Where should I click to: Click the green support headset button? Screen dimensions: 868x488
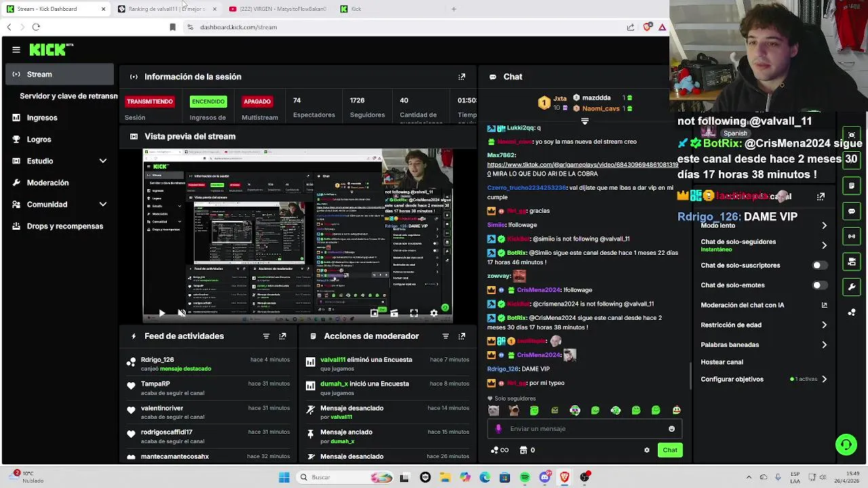click(846, 445)
